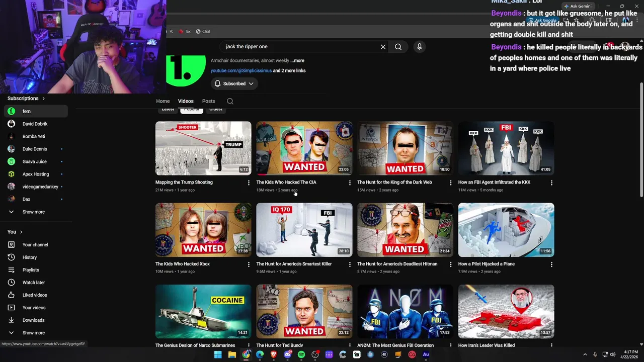This screenshot has width=644, height=362.
Task: Open Liked videos in the sidebar
Action: 35,295
